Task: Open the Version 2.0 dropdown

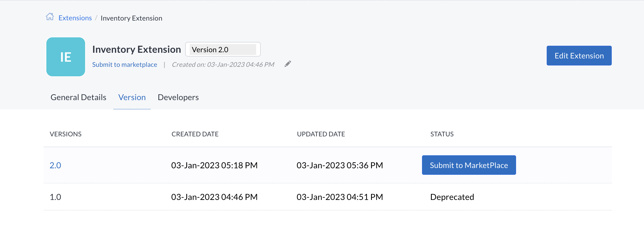Action: click(x=223, y=50)
